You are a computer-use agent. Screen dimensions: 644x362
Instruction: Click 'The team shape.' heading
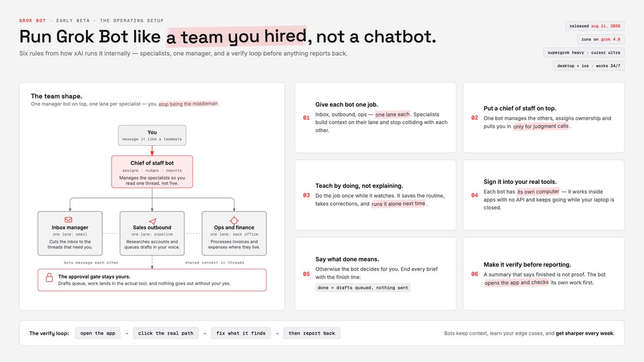(56, 96)
